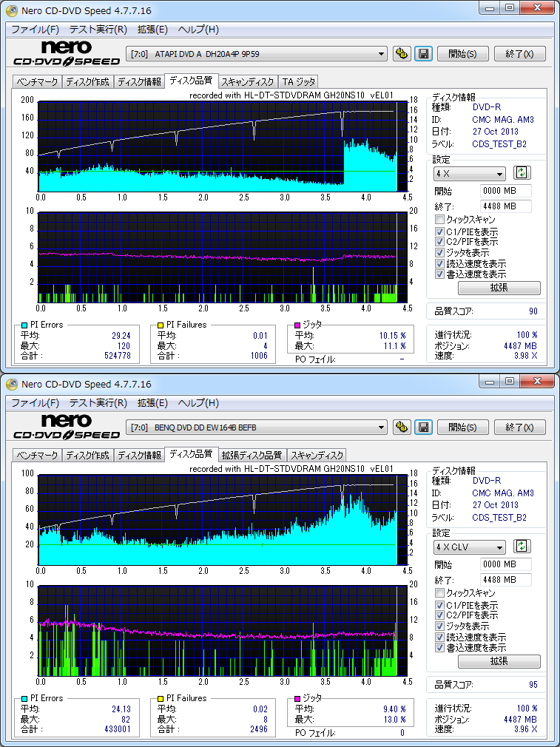Click 開始 0000 MB field in top window

pyautogui.click(x=506, y=191)
